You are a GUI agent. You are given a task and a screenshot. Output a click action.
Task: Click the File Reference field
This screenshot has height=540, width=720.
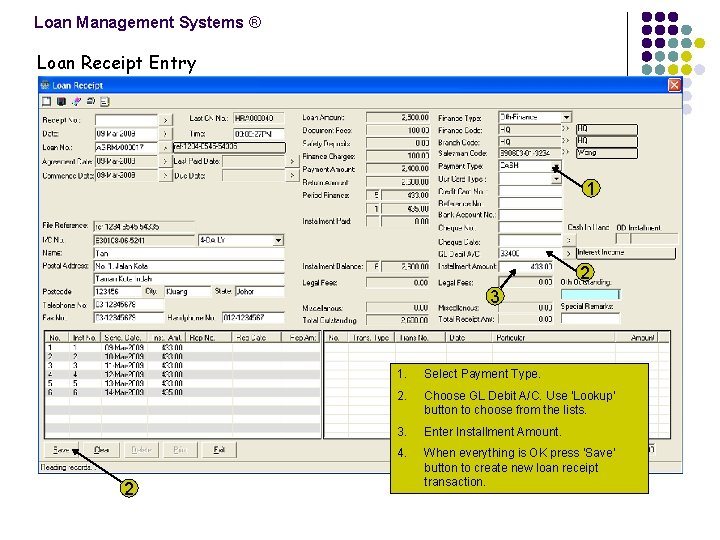[144, 226]
